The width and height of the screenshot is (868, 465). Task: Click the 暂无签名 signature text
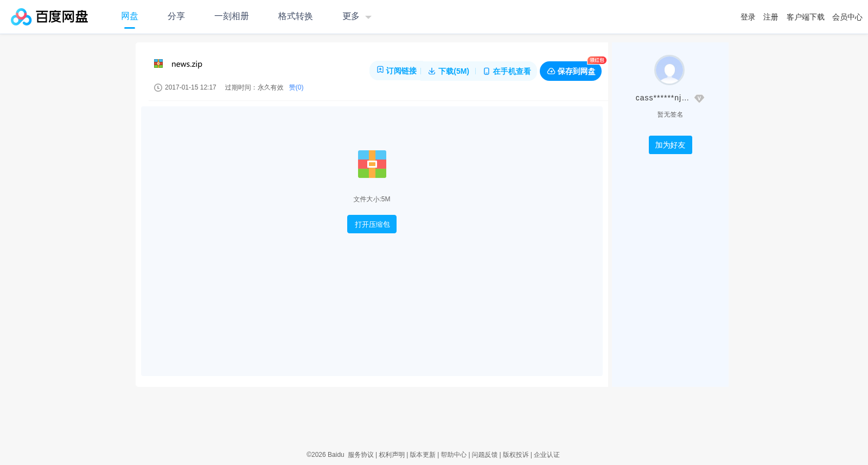(670, 114)
